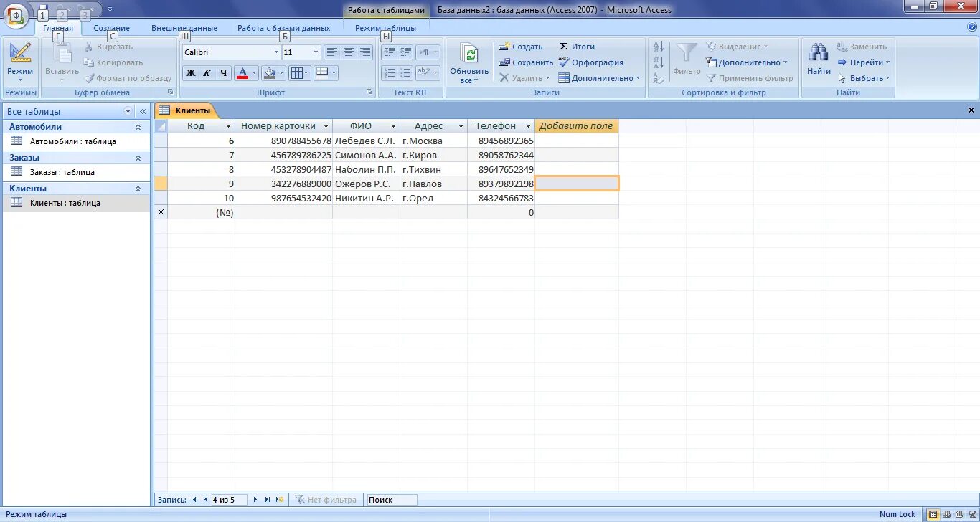
Task: Apply font color A
Action: click(242, 73)
